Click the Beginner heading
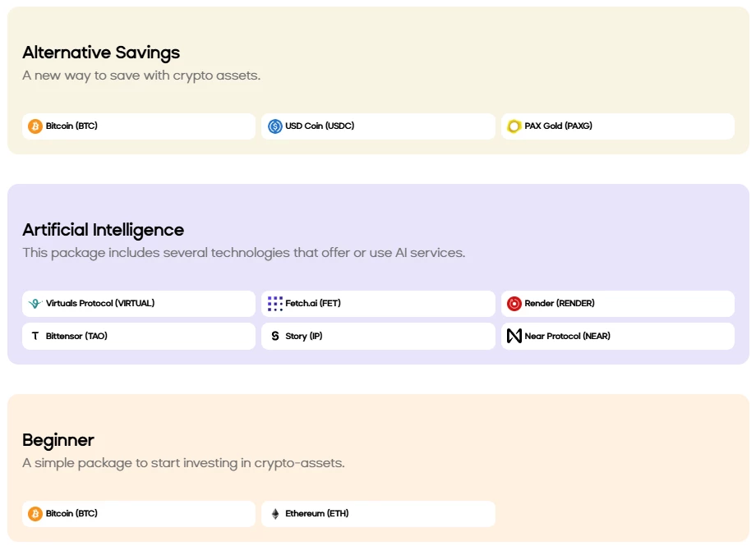 click(58, 440)
